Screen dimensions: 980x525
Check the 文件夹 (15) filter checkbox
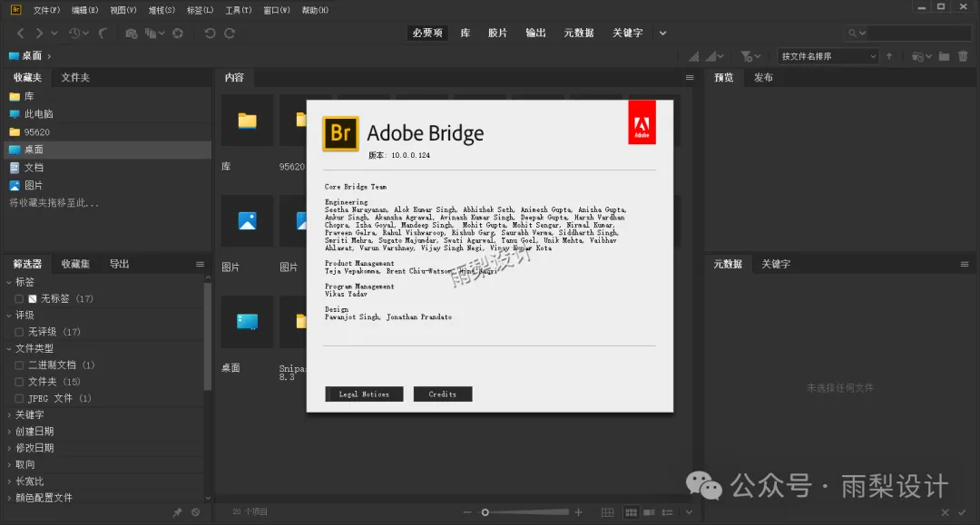click(19, 382)
